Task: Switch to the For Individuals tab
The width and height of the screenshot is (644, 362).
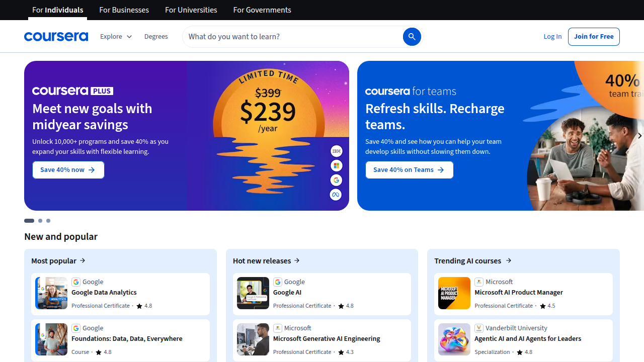Action: tap(58, 10)
